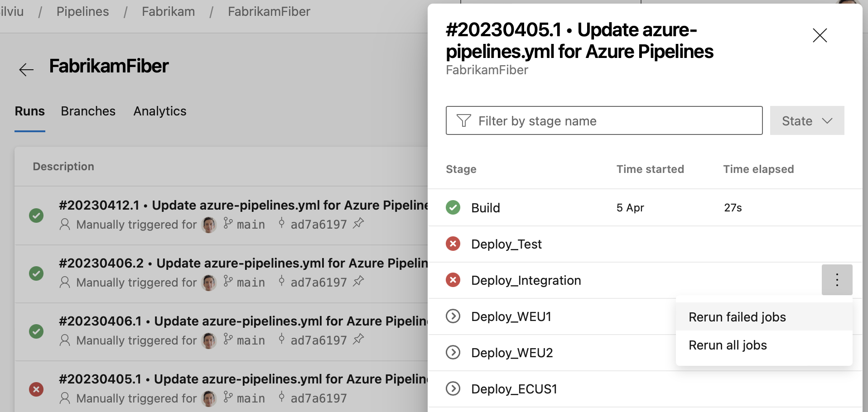Close the stages side panel
Image resolution: width=868 pixels, height=412 pixels.
coord(820,35)
